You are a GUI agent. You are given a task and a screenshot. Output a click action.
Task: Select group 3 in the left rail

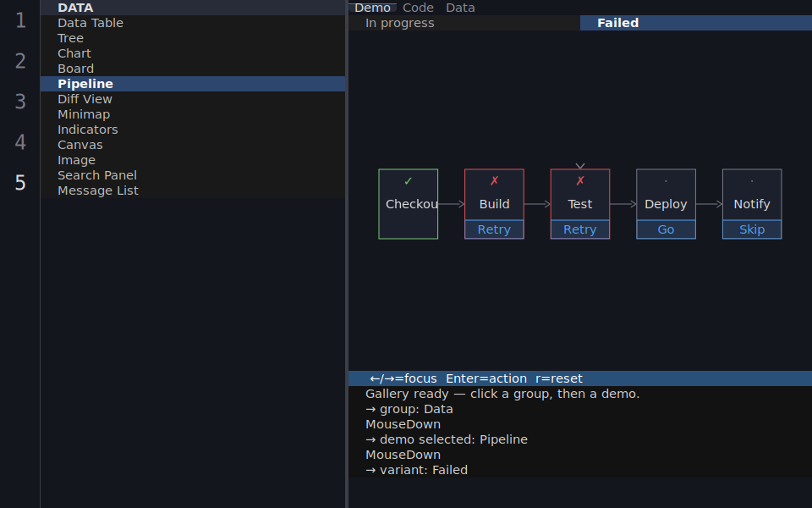click(x=20, y=102)
